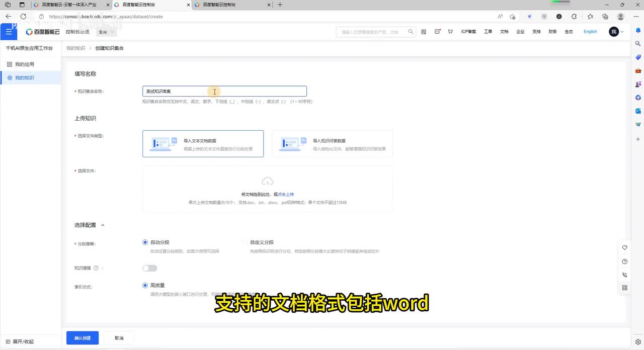Collapse the 选择配置 section chevron

click(103, 225)
